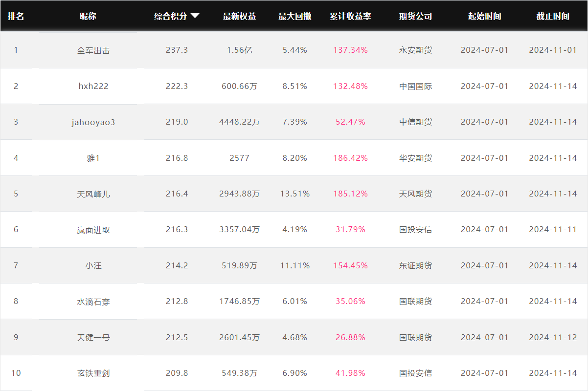Select return rate 186.42%
588x391 pixels.
coord(350,158)
